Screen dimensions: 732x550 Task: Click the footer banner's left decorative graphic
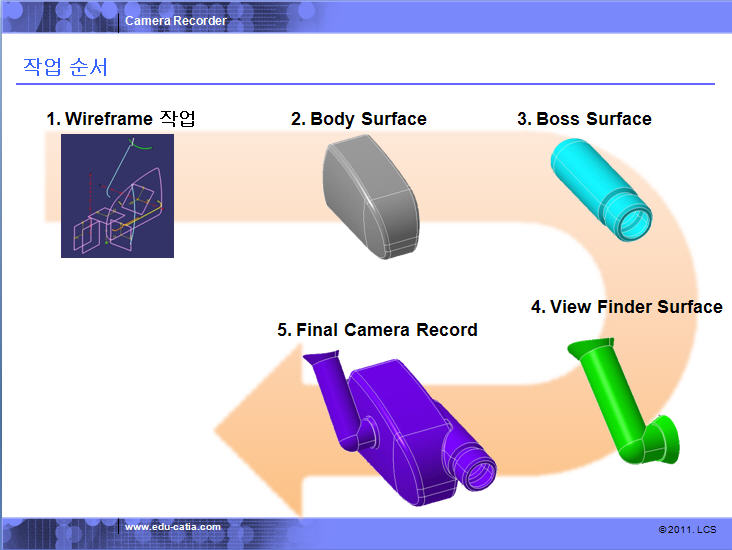point(58,532)
